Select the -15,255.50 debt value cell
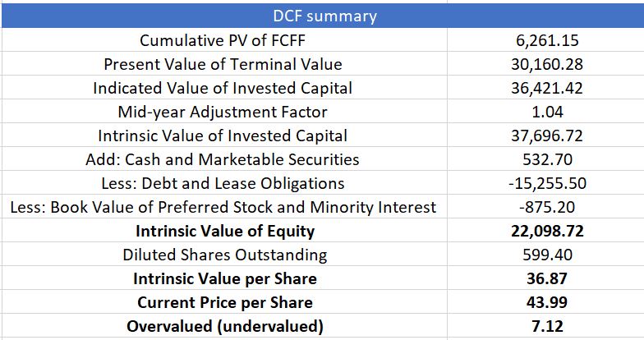Viewport: 644px width, 340px height. (547, 183)
